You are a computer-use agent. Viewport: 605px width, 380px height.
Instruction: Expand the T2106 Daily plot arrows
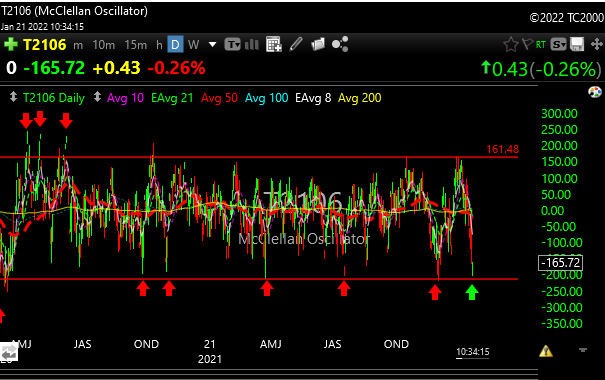14,97
